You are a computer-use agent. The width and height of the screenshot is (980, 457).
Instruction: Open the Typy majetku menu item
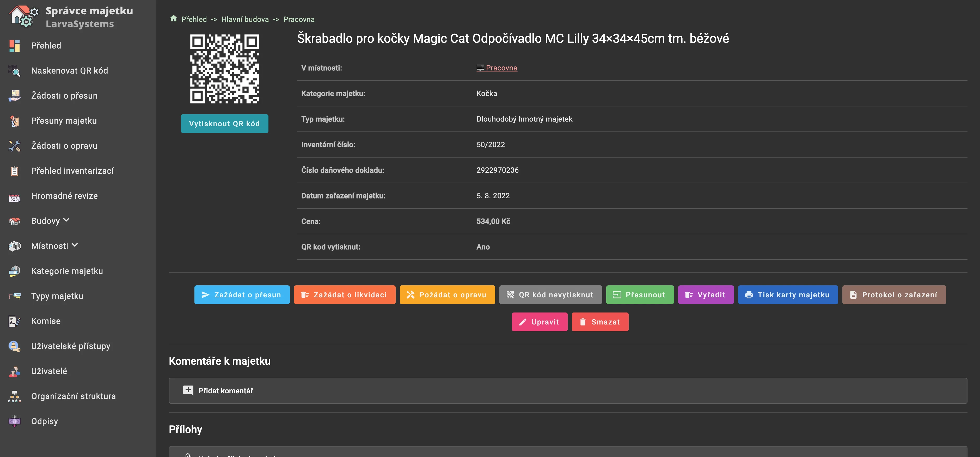coord(57,296)
